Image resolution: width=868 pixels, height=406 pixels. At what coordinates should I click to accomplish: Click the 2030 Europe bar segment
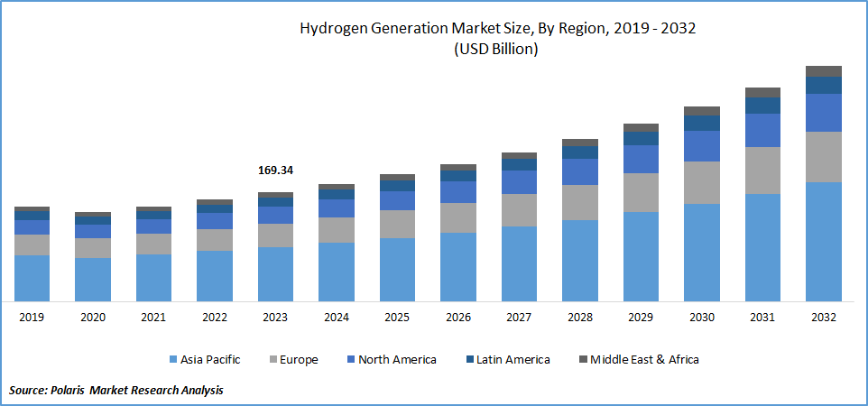pos(702,183)
